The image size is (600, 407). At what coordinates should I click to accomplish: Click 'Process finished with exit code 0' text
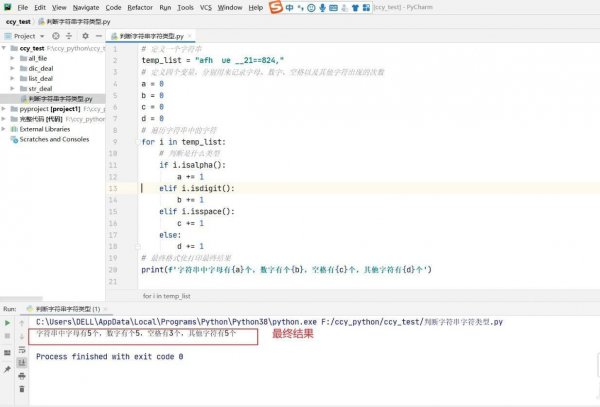pos(109,357)
